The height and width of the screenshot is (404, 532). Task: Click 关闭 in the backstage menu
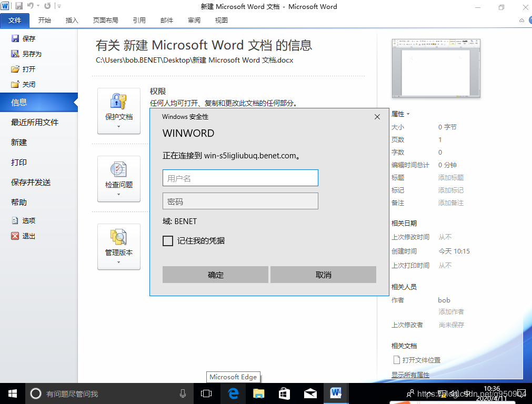tap(24, 85)
